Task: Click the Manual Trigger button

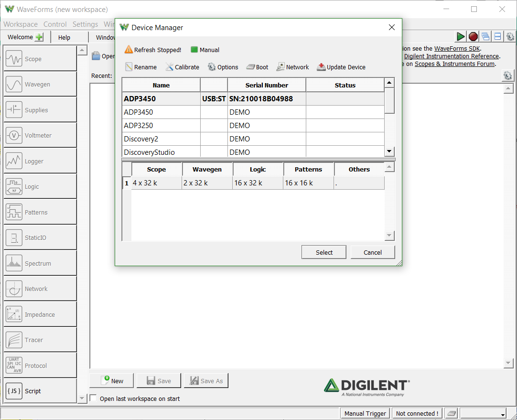Action: [x=365, y=413]
